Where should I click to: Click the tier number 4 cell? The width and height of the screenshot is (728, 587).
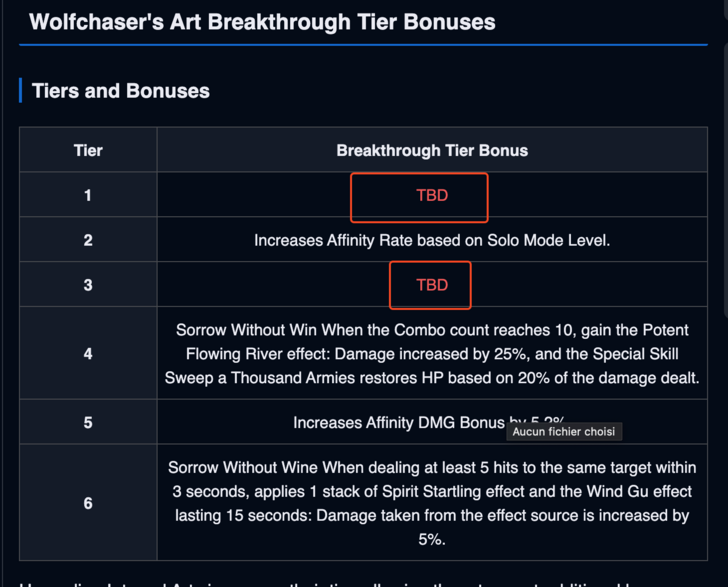pyautogui.click(x=88, y=354)
